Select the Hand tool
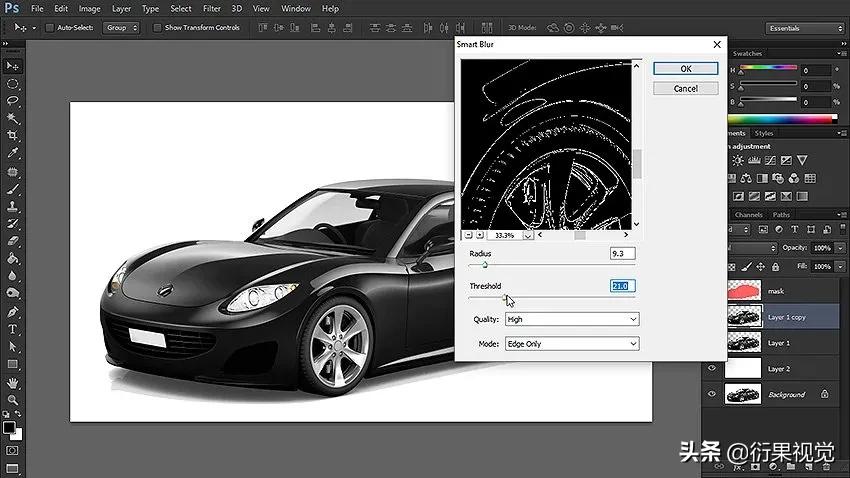Screen dimensions: 850x478 tap(13, 382)
